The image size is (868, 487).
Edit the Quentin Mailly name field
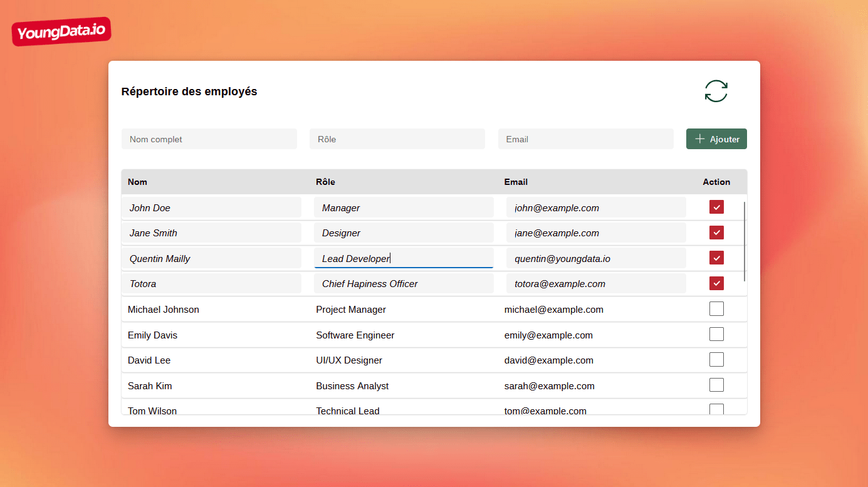(x=211, y=258)
